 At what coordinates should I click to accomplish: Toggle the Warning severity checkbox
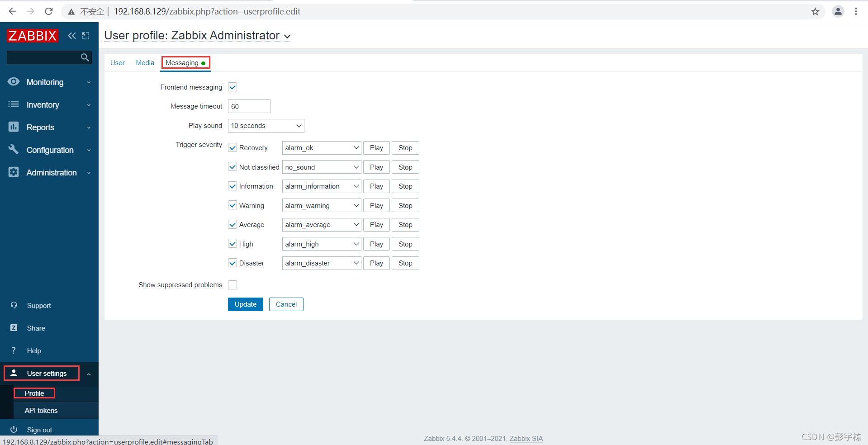(x=232, y=205)
